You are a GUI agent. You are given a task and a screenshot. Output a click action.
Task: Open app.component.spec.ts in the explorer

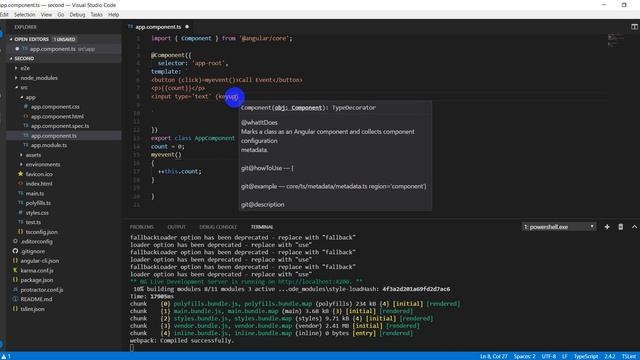tap(60, 126)
